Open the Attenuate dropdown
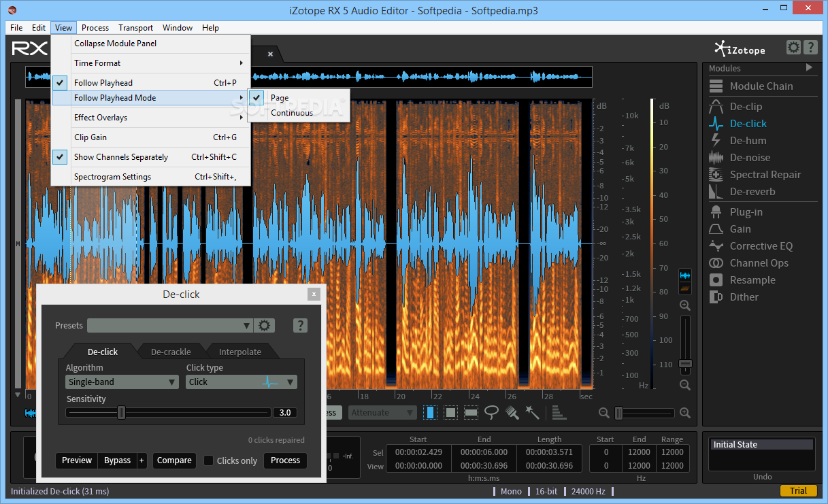This screenshot has width=828, height=504. (x=382, y=413)
